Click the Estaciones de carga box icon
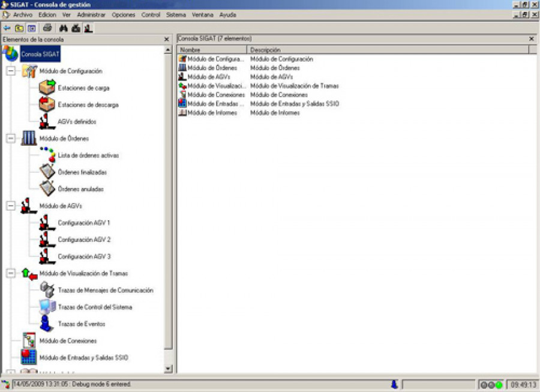Viewport: 540px width, 392px height. [47, 88]
